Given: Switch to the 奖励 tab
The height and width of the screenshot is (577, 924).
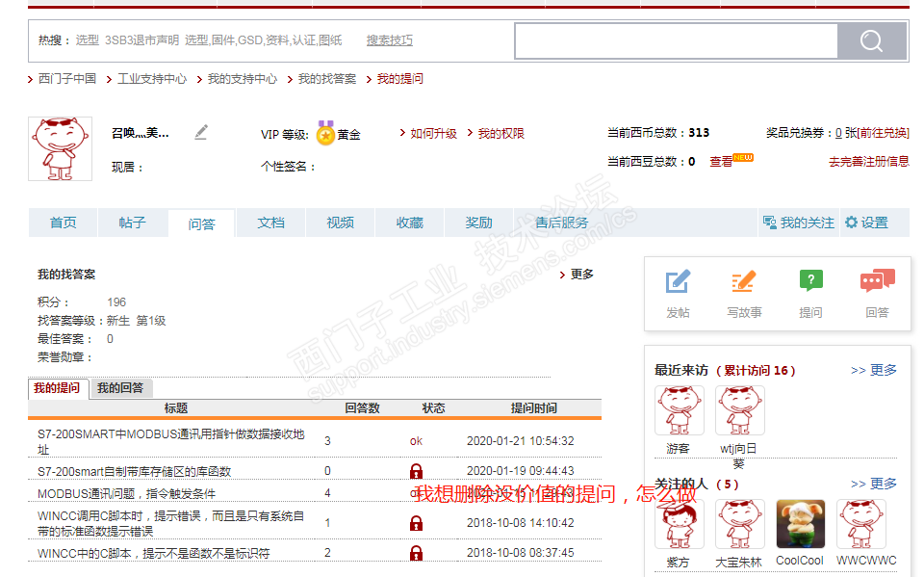Looking at the screenshot, I should (478, 223).
